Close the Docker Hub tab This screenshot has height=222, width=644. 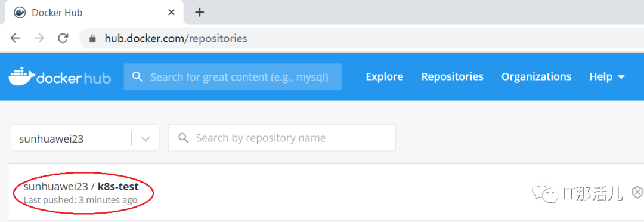coord(171,13)
